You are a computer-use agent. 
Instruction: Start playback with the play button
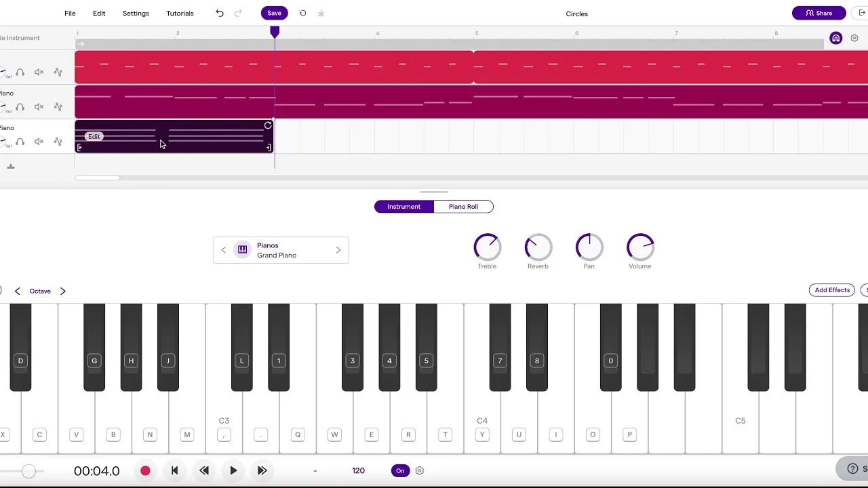pyautogui.click(x=233, y=470)
